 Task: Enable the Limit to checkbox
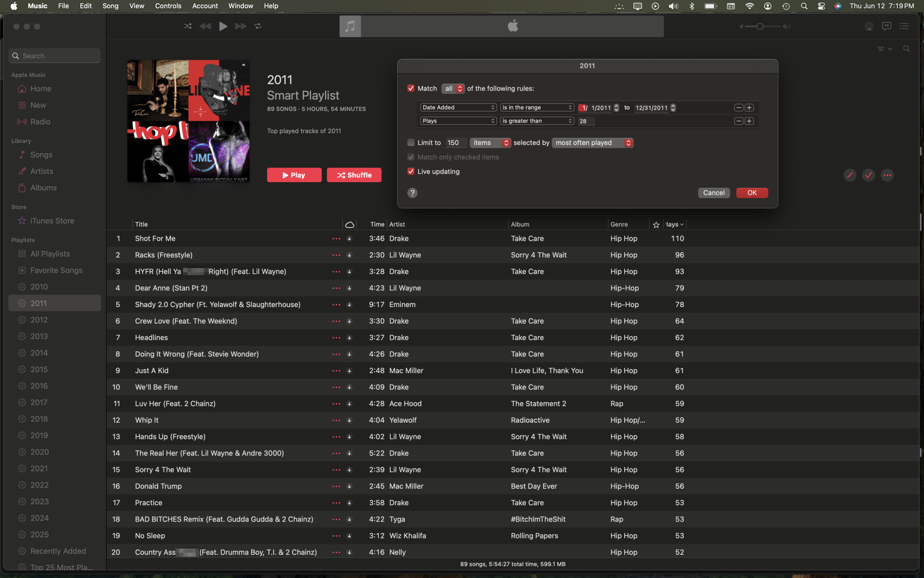411,143
